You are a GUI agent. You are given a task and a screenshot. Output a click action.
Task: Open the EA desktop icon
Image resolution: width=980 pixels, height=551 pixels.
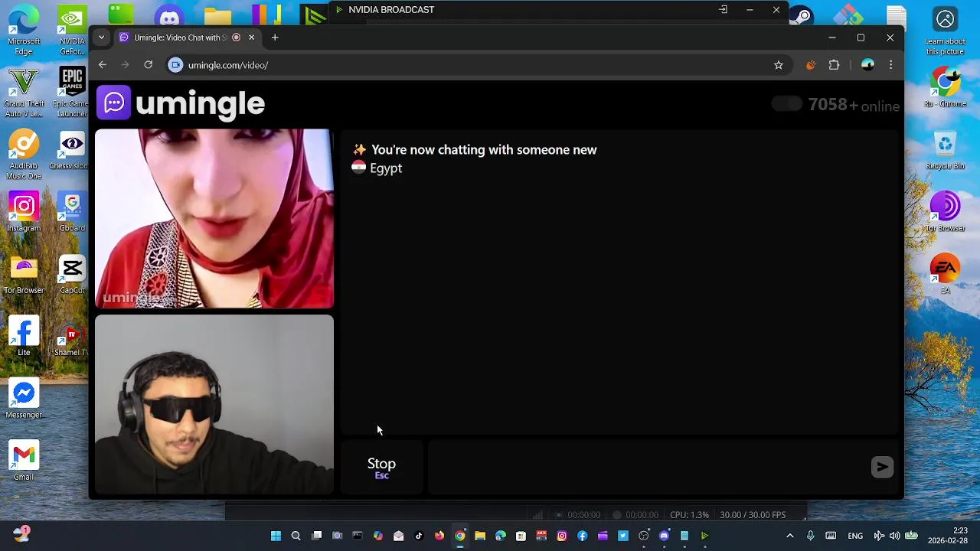946,274
